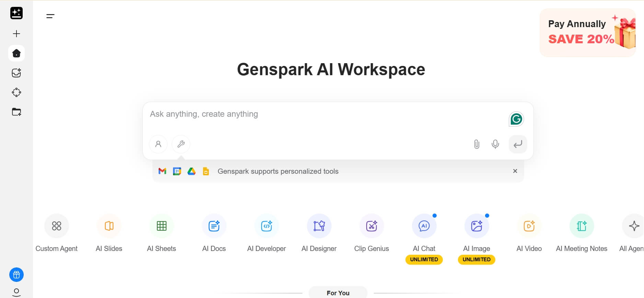Open the AI Drive folder icon in sidebar
Image resolution: width=644 pixels, height=298 pixels.
pyautogui.click(x=16, y=112)
